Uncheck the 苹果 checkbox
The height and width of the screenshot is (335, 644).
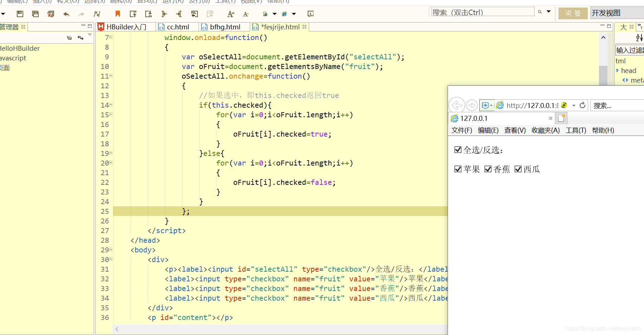click(458, 169)
